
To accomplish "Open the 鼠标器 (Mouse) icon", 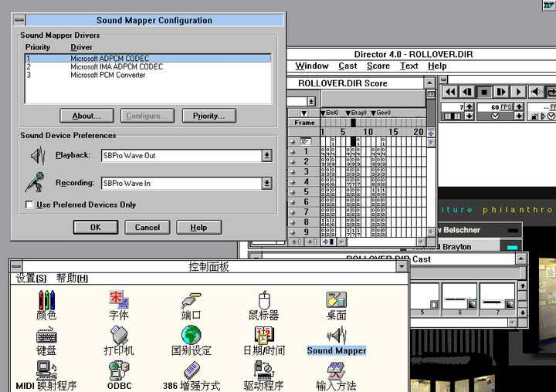I will point(263,299).
